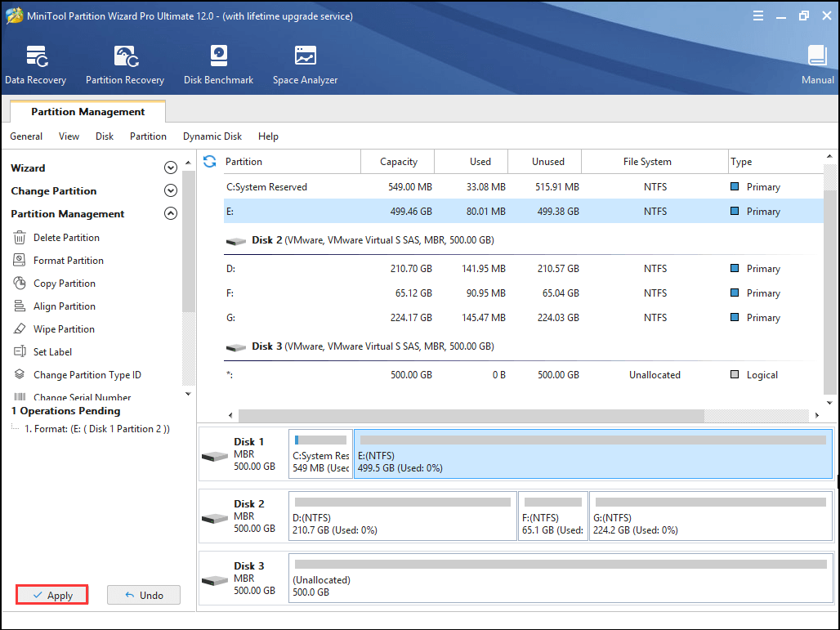
Task: Open the Manual
Action: tap(817, 65)
